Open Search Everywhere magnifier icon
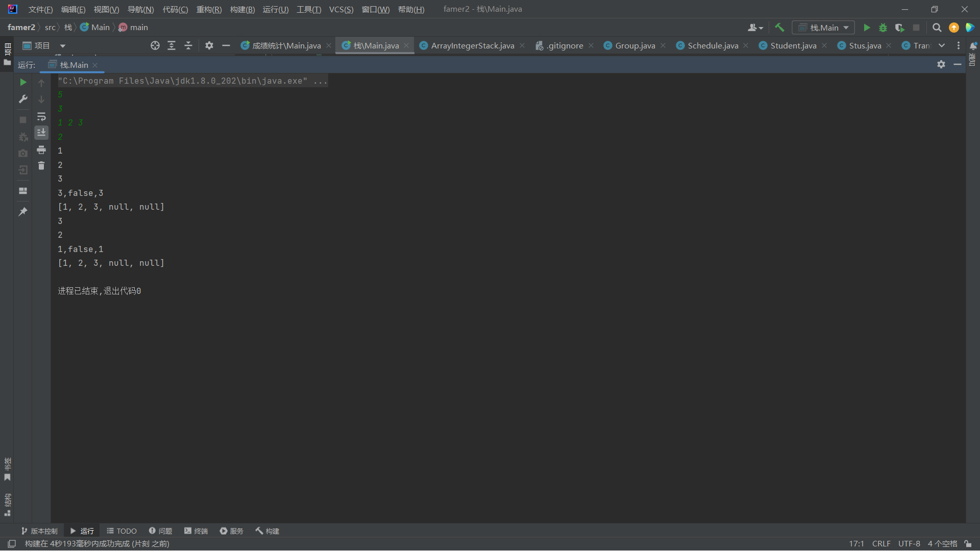Viewport: 980px width, 551px height. coord(937,28)
